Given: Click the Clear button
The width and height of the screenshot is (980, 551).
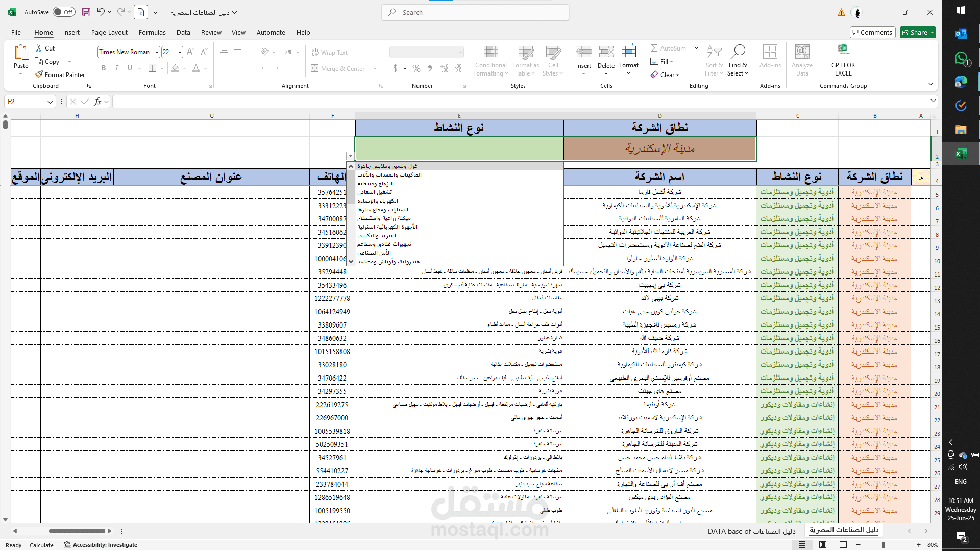Looking at the screenshot, I should [665, 74].
